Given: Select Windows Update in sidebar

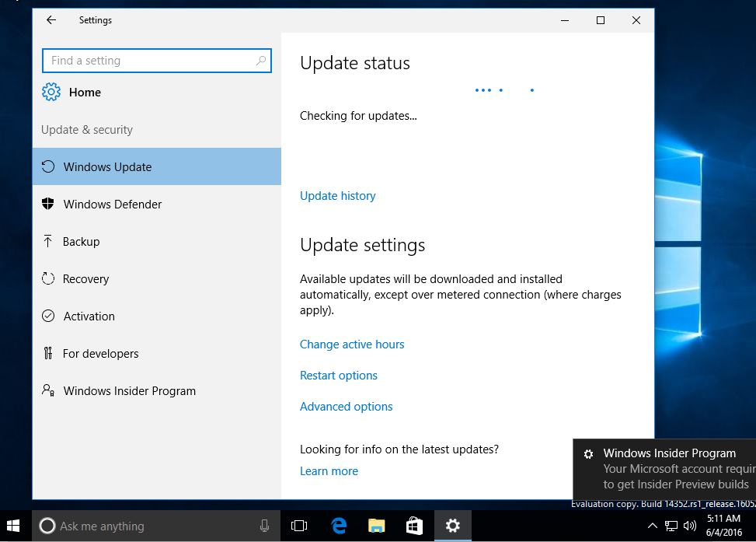Looking at the screenshot, I should 157,166.
